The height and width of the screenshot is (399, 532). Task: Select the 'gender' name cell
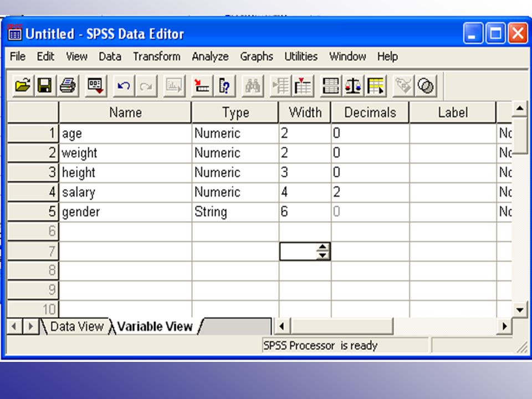[x=126, y=212]
